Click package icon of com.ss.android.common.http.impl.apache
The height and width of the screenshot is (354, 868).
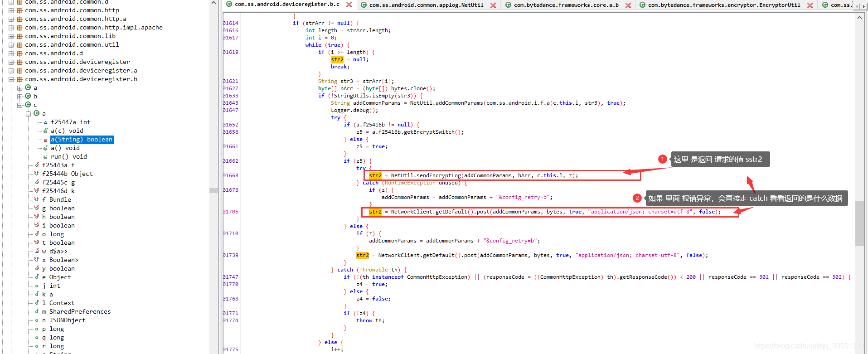point(19,28)
